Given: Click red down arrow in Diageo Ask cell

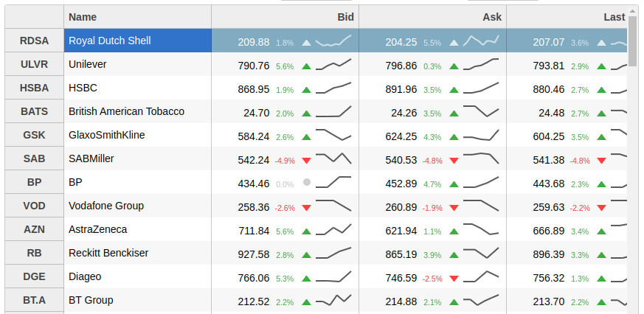Looking at the screenshot, I should click(454, 279).
